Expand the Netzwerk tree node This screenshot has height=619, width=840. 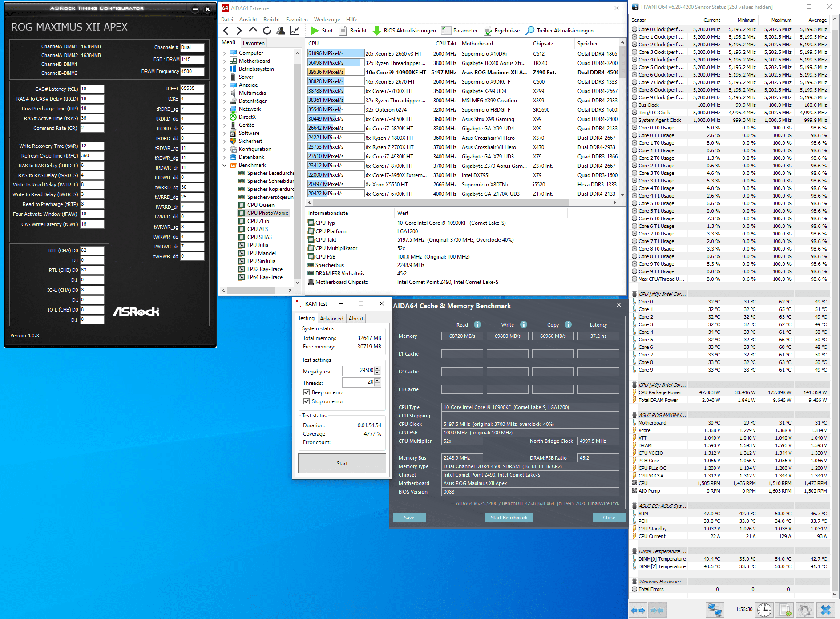click(x=225, y=109)
